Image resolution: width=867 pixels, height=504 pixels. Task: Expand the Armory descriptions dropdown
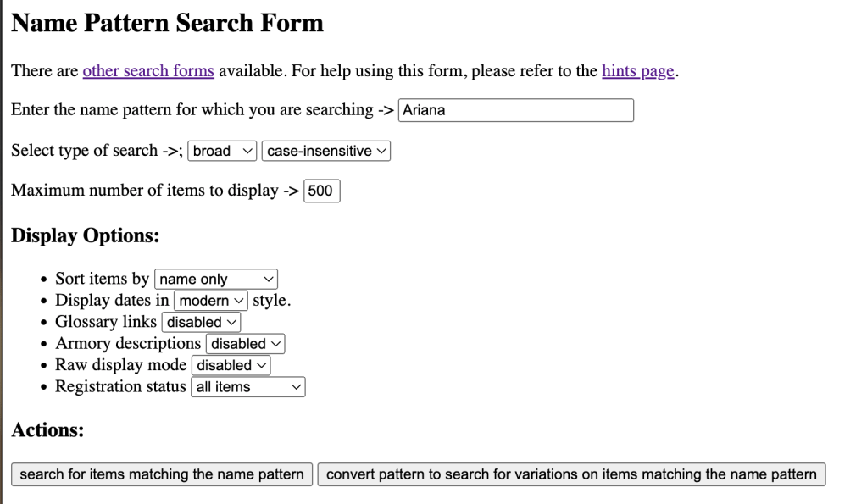(x=246, y=344)
